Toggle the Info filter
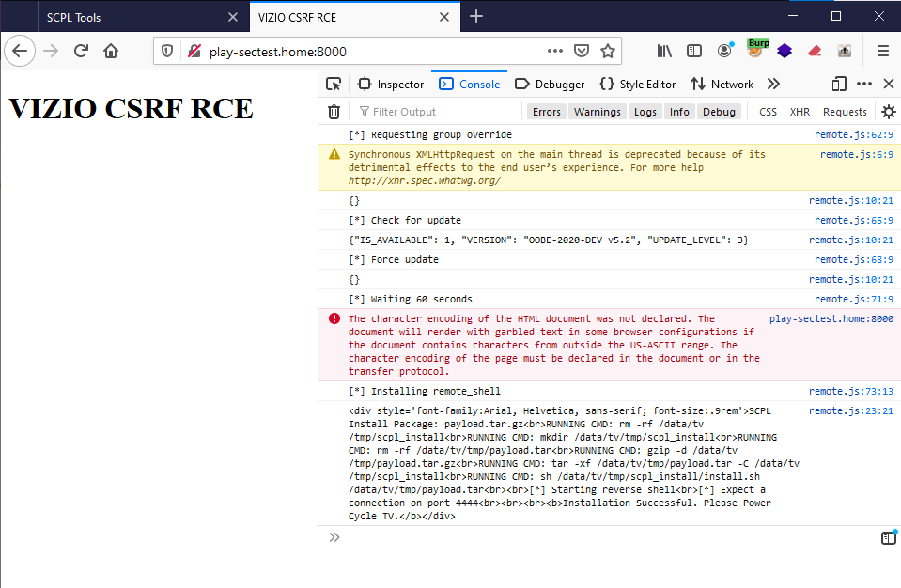The image size is (901, 588). click(x=679, y=112)
